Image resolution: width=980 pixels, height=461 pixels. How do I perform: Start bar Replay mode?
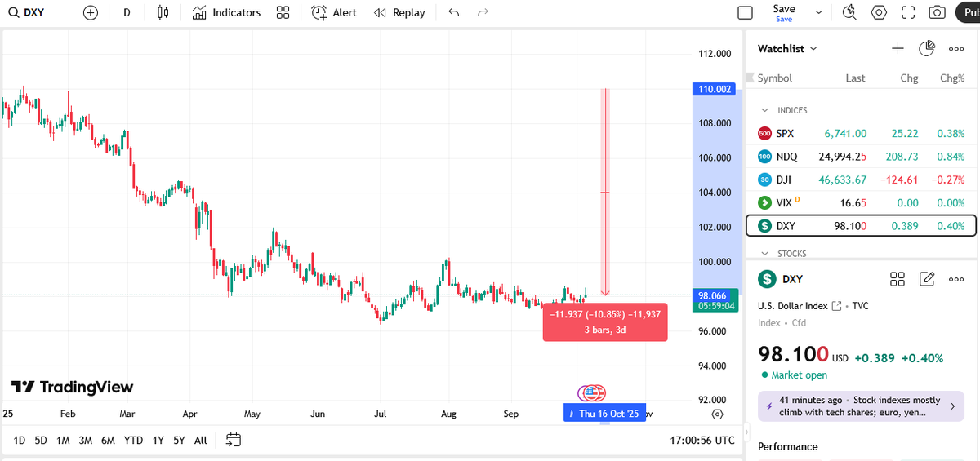click(399, 12)
